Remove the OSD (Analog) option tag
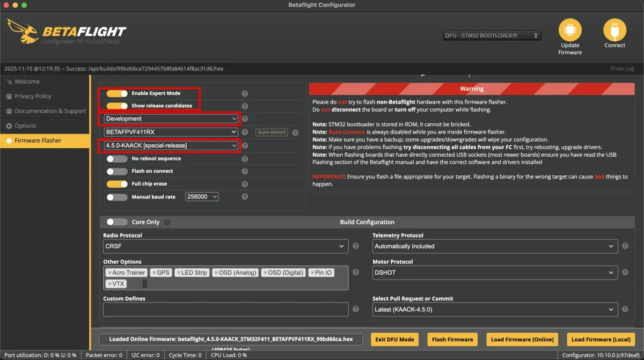This screenshot has width=644, height=360. tap(216, 273)
